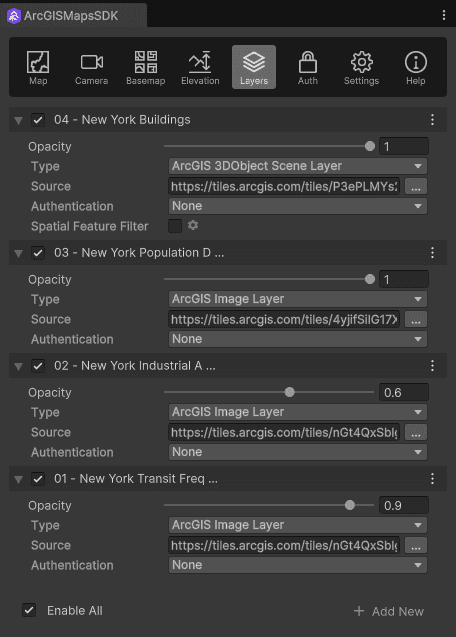Open Type dropdown for New York Industrial layer
The image size is (456, 637).
click(x=297, y=412)
